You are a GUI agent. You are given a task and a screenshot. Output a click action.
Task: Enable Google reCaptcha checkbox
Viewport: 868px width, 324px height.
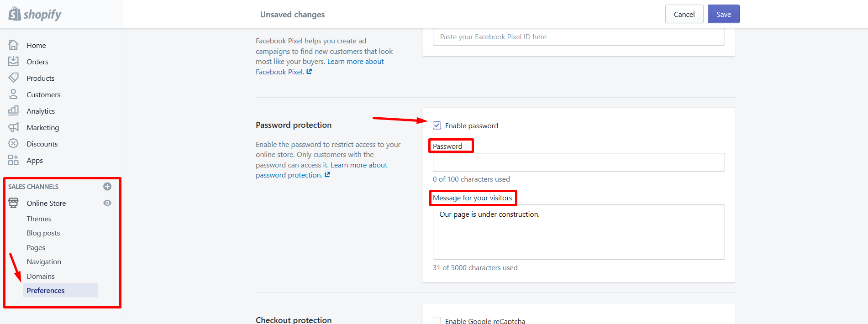(x=437, y=320)
